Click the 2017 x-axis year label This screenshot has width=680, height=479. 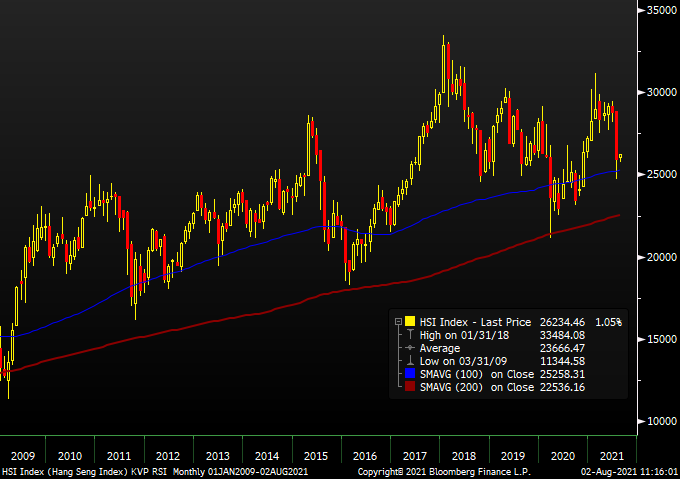[x=415, y=456]
